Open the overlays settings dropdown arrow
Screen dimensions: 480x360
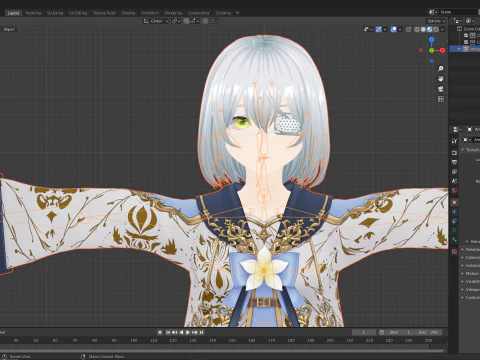(x=400, y=29)
